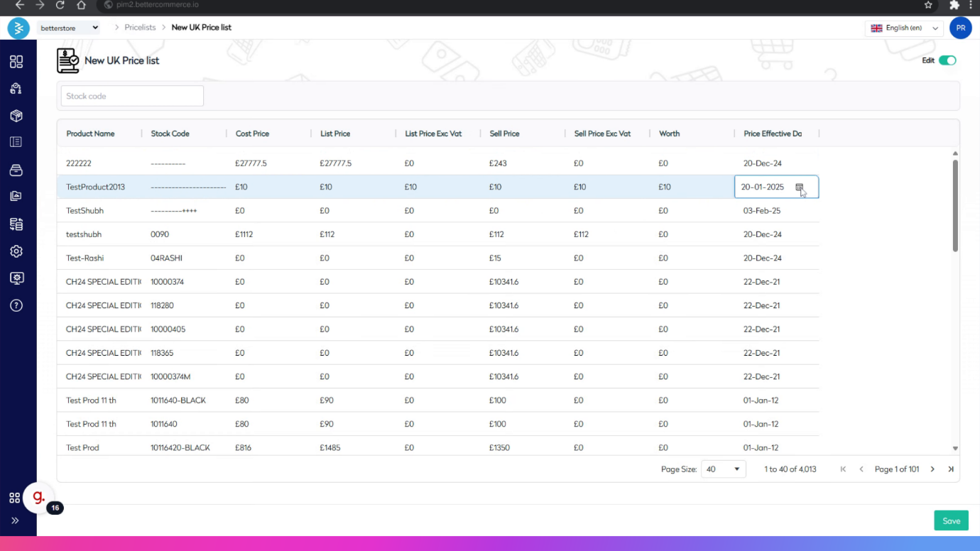Screen dimensions: 980x551
Task: Expand the sidebar with double chevron
Action: coord(15,520)
